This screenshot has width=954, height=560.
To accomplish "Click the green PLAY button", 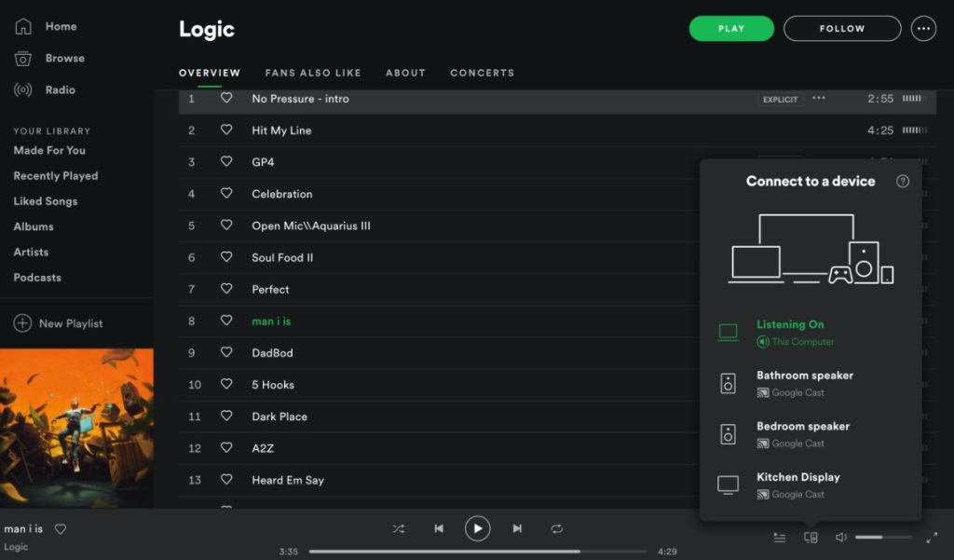I will tap(731, 28).
